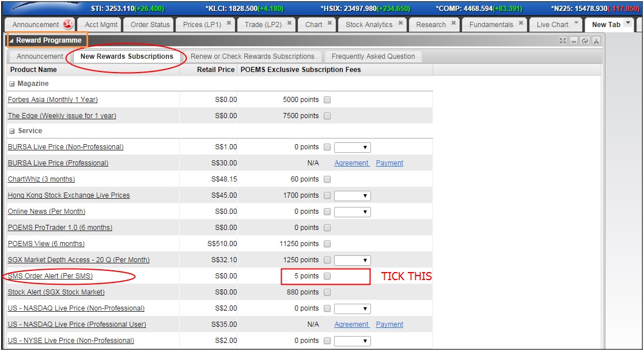Close the Reward Programme panel

pyautogui.click(x=596, y=40)
